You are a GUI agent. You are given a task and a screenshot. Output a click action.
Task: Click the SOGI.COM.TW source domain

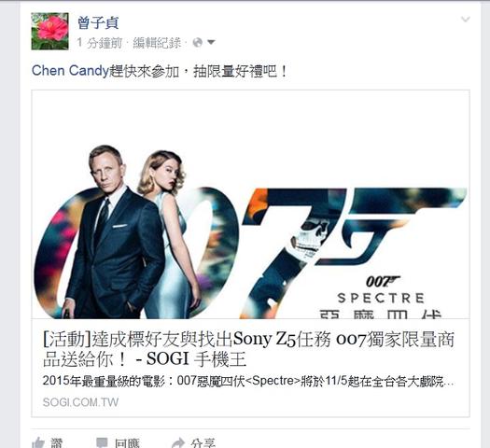(x=80, y=402)
